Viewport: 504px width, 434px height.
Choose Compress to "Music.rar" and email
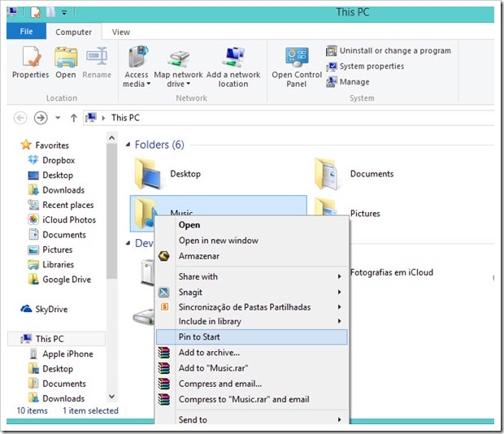click(x=252, y=399)
